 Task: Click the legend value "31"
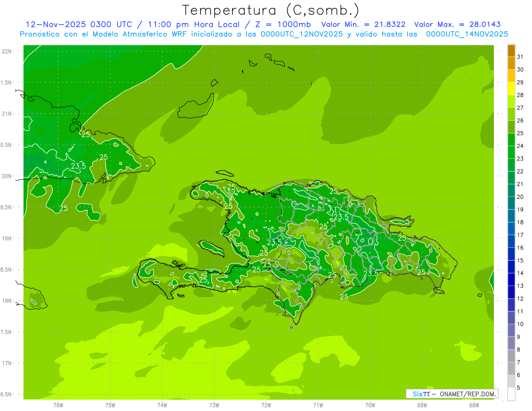pyautogui.click(x=520, y=57)
